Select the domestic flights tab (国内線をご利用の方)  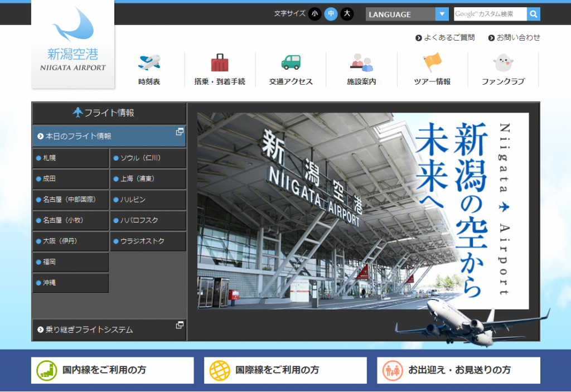(113, 370)
